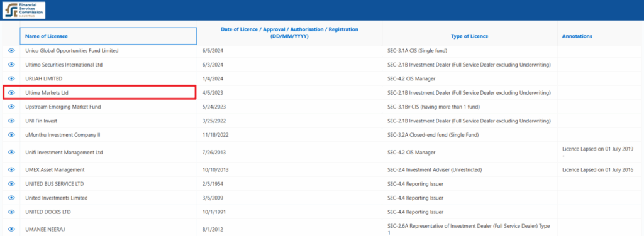The height and width of the screenshot is (236, 644).
Task: View UMANEE NEERAJ details via eye icon
Action: pyautogui.click(x=11, y=230)
